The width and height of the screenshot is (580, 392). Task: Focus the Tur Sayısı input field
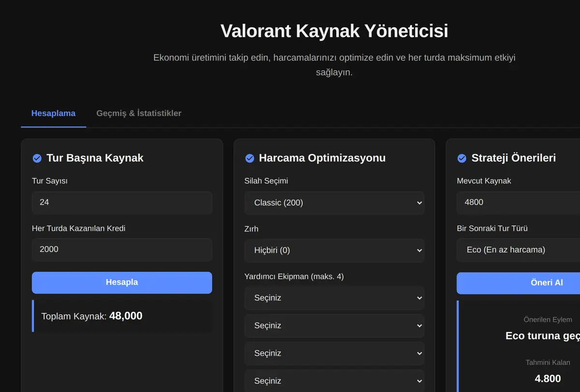click(122, 203)
